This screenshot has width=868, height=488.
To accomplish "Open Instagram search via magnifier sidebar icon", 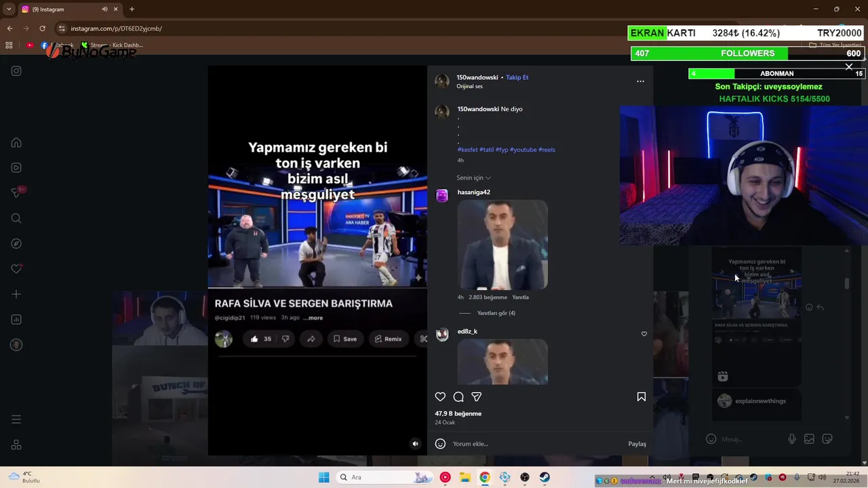I will [16, 218].
